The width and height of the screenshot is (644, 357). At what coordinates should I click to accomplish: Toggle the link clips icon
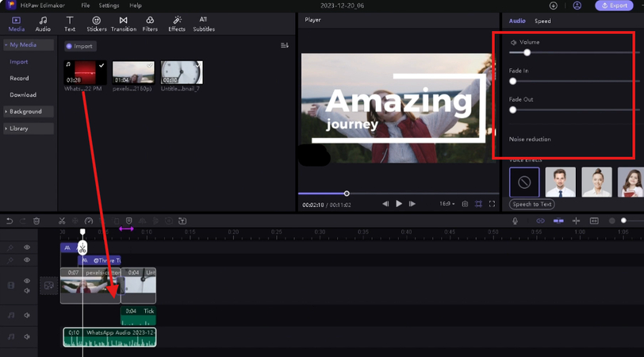pyautogui.click(x=541, y=221)
